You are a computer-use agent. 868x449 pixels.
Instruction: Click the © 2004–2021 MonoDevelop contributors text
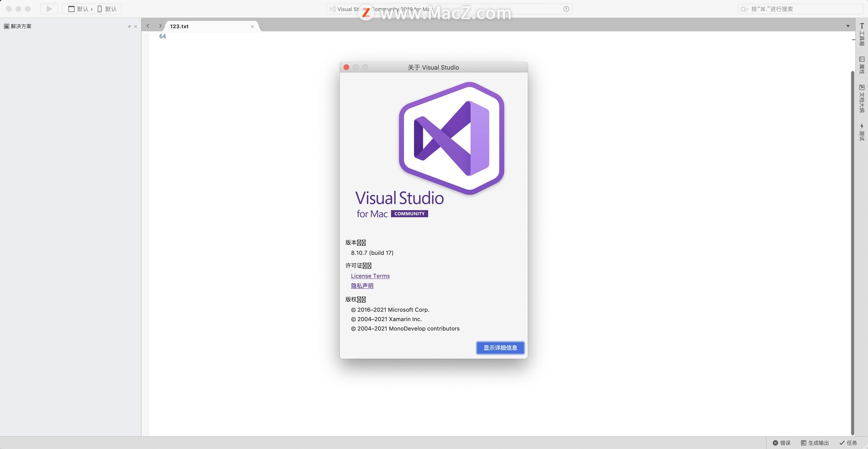pos(405,329)
